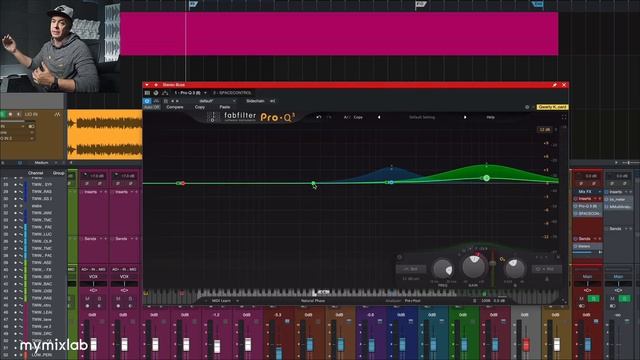640x360 pixels.
Task: Toggle the A/B state in Pro-Q
Action: (347, 117)
